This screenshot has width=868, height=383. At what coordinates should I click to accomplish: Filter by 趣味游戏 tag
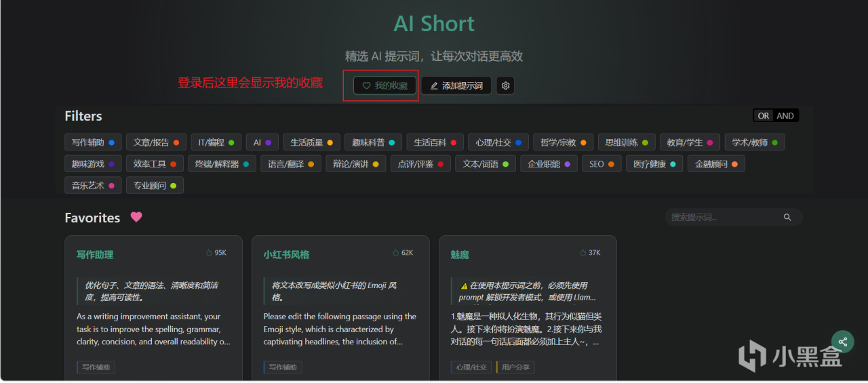point(93,164)
